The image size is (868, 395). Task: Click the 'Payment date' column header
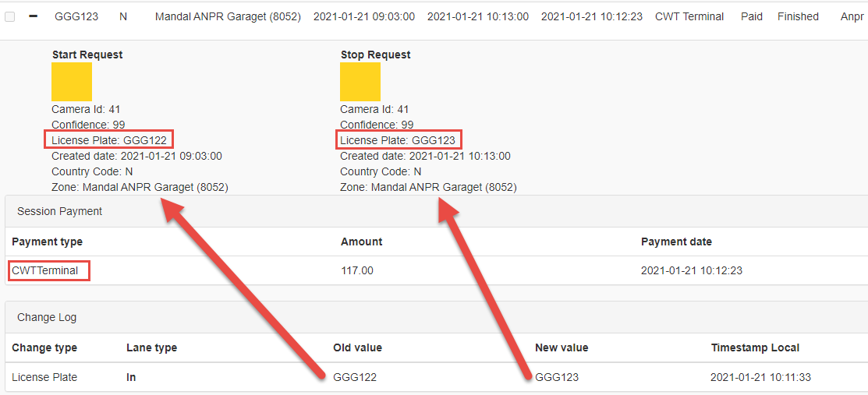(x=676, y=242)
